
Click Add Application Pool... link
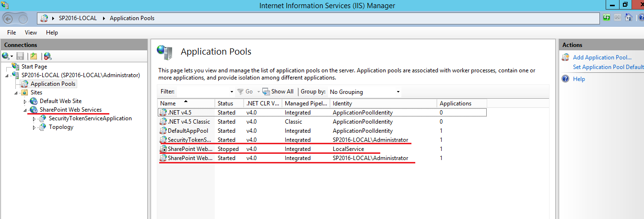pyautogui.click(x=602, y=58)
